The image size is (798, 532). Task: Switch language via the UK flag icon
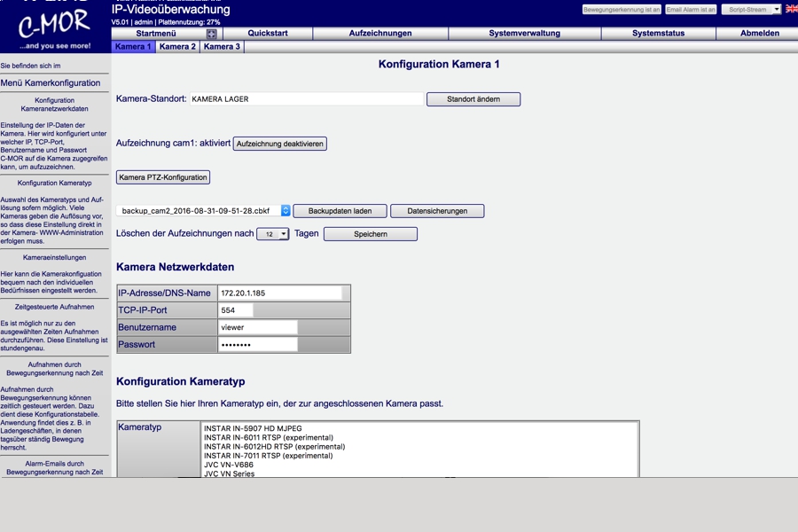(792, 9)
